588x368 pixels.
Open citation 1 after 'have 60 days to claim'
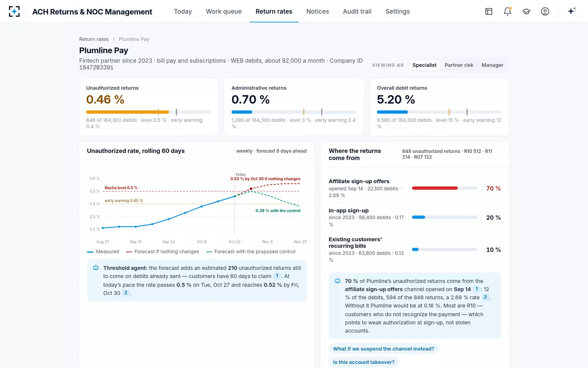pos(277,276)
